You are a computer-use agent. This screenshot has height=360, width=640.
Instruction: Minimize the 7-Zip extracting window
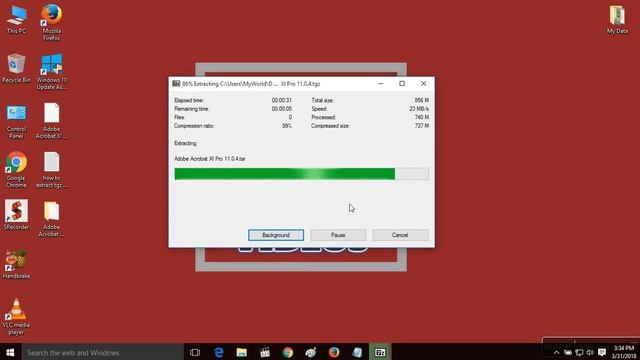tap(381, 84)
